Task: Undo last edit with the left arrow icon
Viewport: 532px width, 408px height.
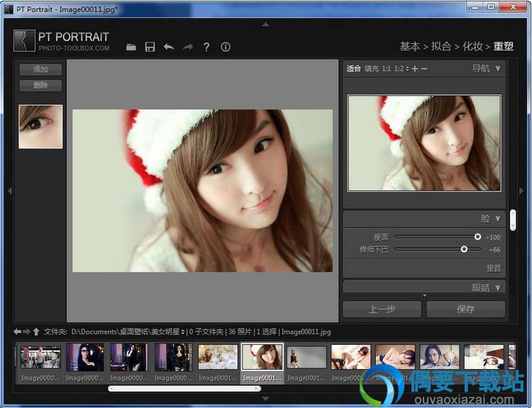Action: (x=169, y=47)
